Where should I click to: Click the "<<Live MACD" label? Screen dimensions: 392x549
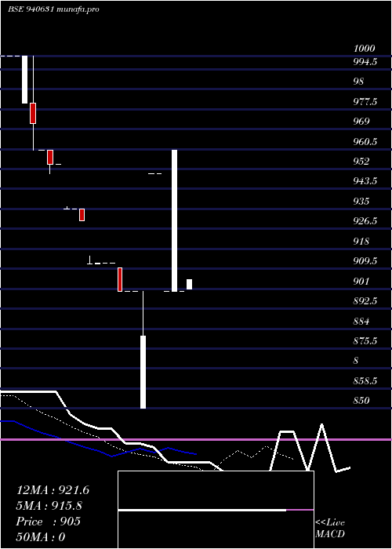click(330, 528)
